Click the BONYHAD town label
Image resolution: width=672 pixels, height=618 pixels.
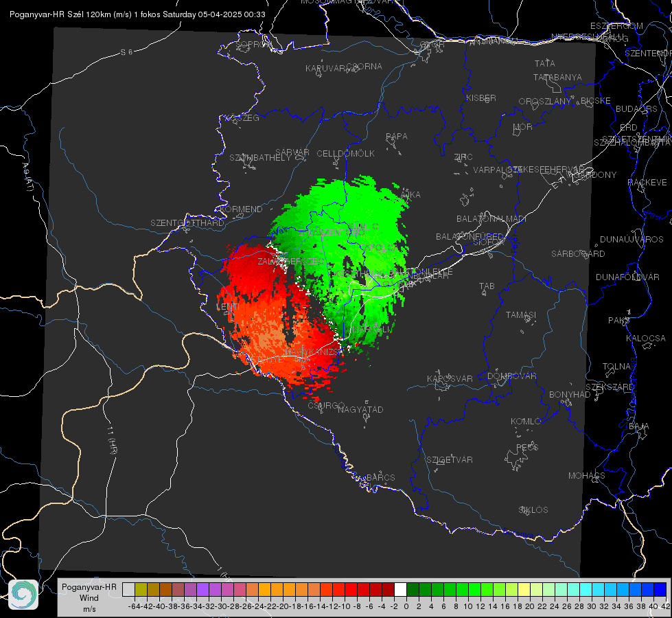click(x=570, y=395)
